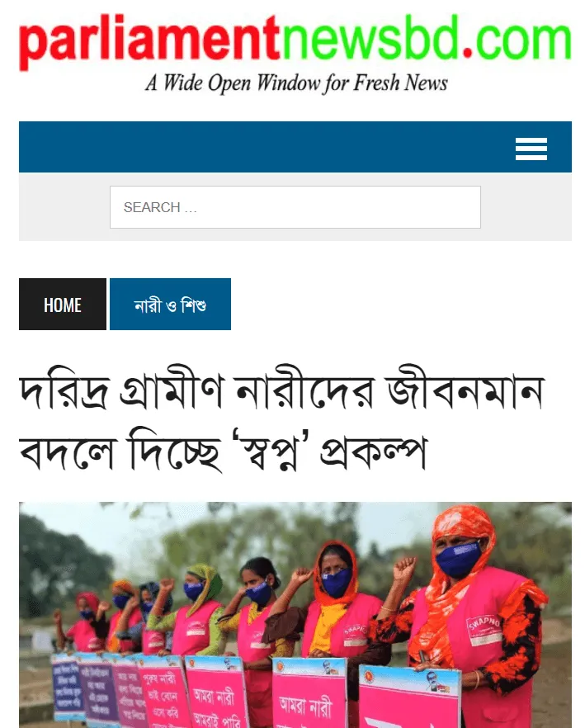Screen dimensions: 585x728
Task: Go to the HOME breadcrumb
Action: coord(63,304)
